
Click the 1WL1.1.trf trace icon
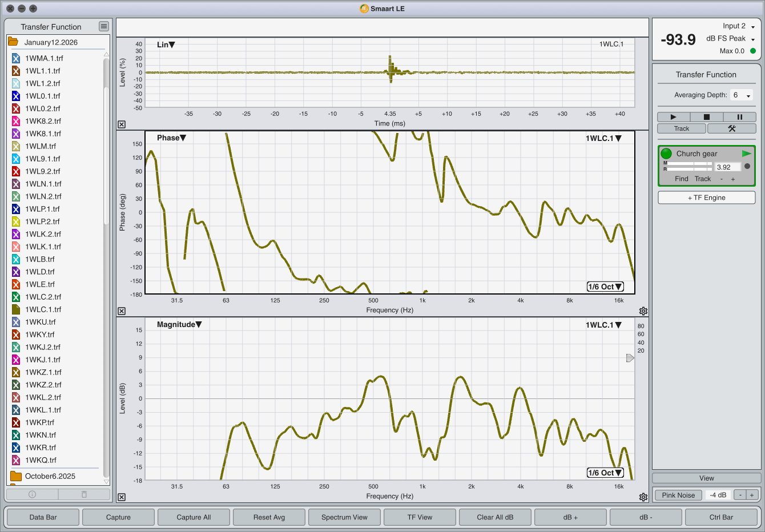(16, 71)
